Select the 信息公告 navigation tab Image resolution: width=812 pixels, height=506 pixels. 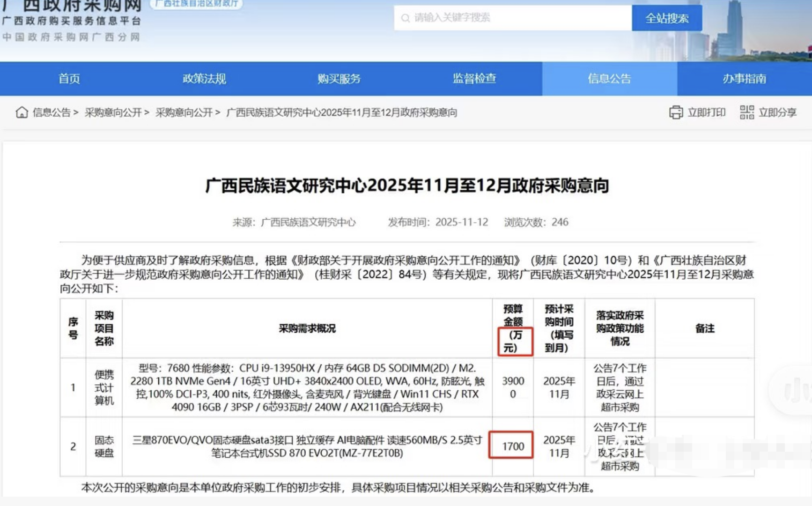[609, 79]
